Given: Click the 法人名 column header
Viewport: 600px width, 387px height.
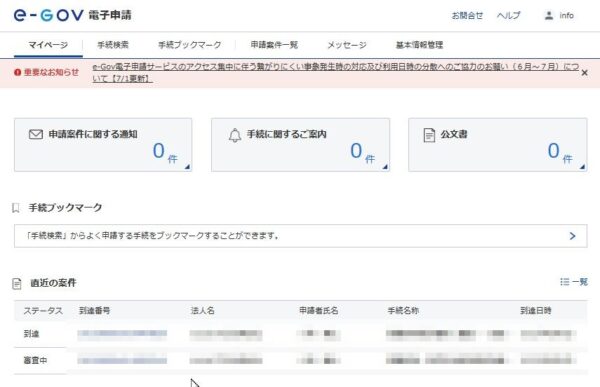Looking at the screenshot, I should pyautogui.click(x=203, y=311).
